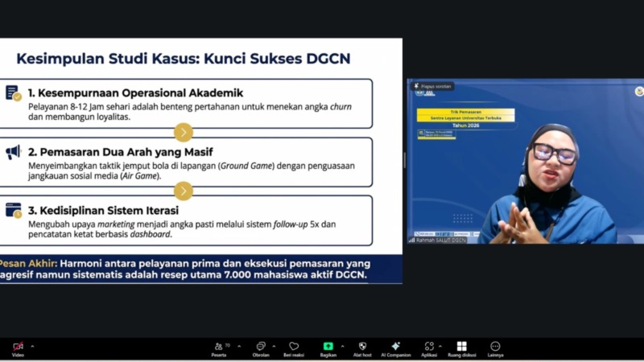644x362 pixels.
Task: Open the Aplikasi apps icon
Action: [428, 347]
